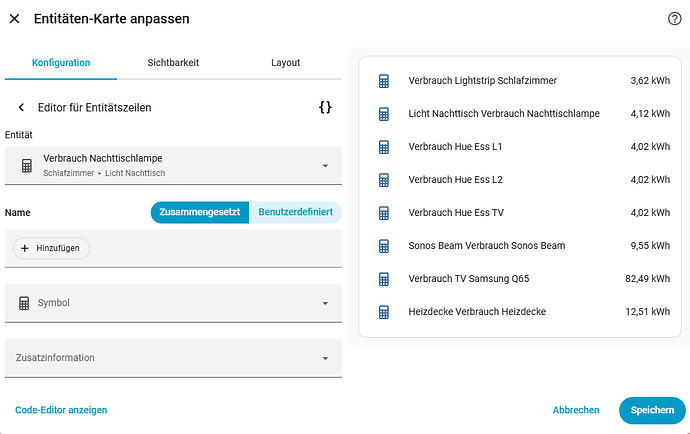
Task: Open the Entität dropdown for Verbrauch Nachttischlampe
Action: [x=325, y=166]
